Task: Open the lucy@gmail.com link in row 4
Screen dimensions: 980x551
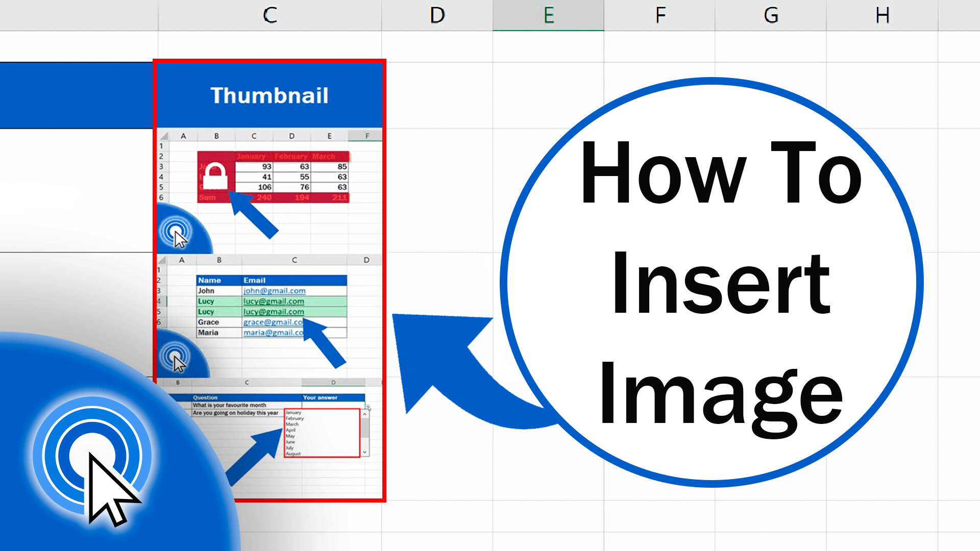Action: point(274,302)
